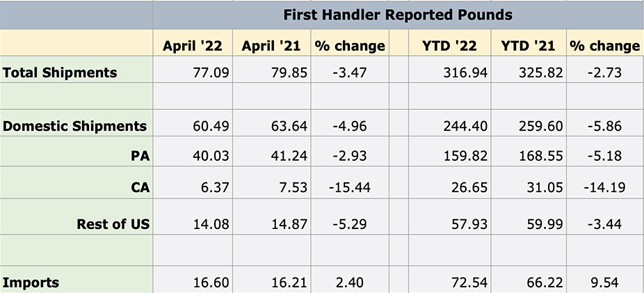This screenshot has height=293, width=644.
Task: Select the Rest of US row label
Action: pyautogui.click(x=114, y=225)
